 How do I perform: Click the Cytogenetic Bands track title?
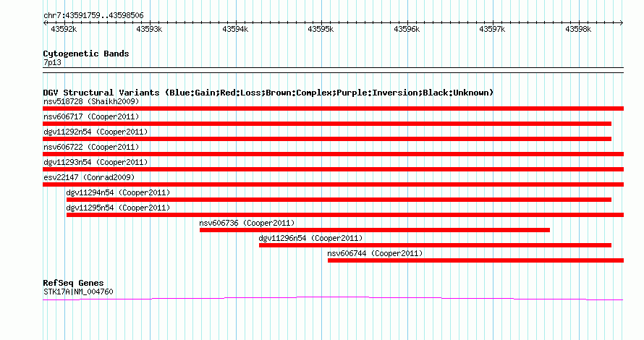tap(86, 54)
